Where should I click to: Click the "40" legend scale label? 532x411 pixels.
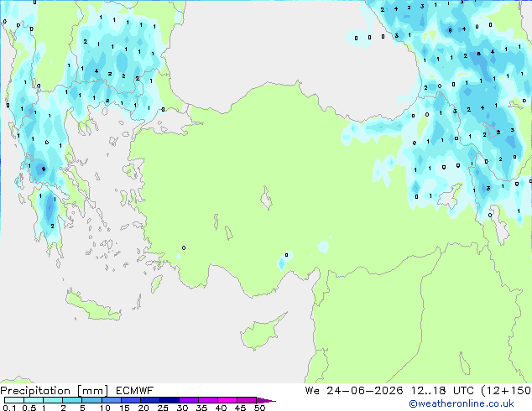(x=221, y=408)
